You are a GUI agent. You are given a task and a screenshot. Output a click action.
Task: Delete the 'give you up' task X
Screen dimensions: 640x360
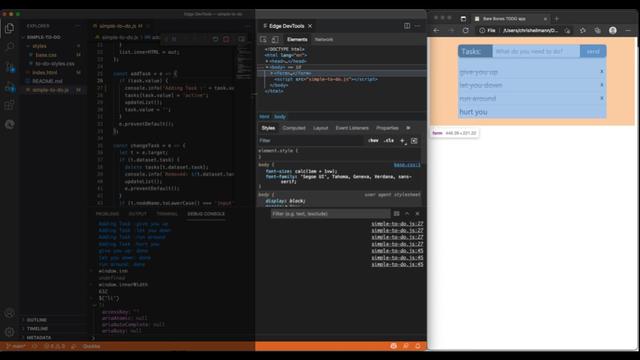[601, 71]
